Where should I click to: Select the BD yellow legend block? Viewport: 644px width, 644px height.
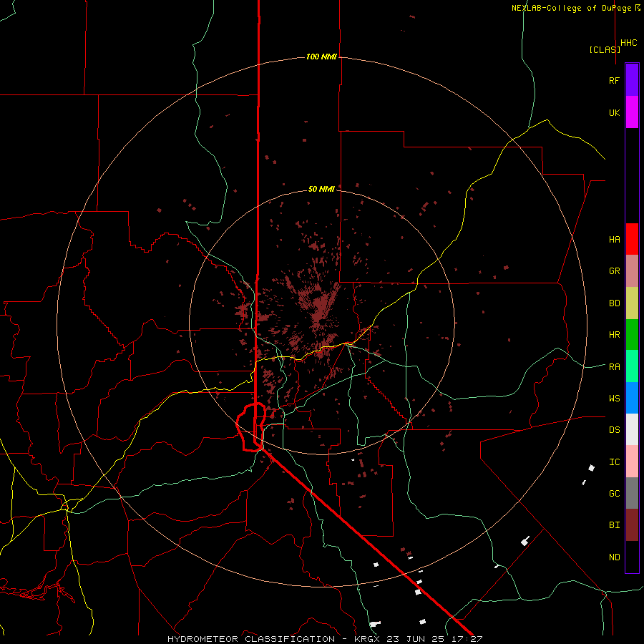632,303
